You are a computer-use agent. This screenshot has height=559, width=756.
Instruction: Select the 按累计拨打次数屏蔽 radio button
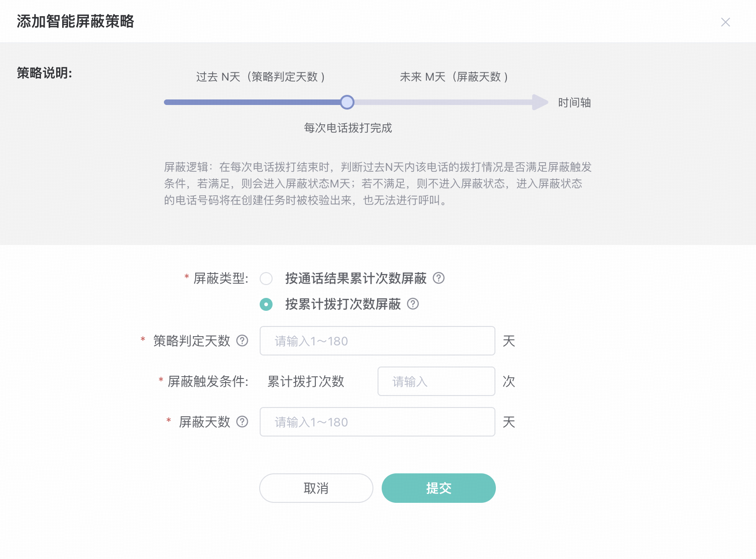pyautogui.click(x=266, y=304)
